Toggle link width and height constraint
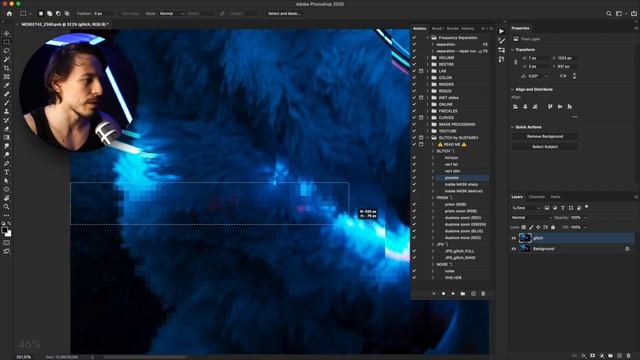This screenshot has height=360, width=640. [516, 62]
